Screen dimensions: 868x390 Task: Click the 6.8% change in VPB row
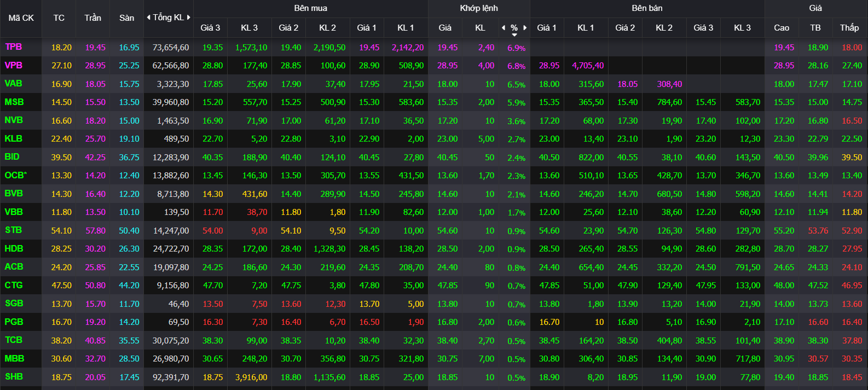click(516, 66)
